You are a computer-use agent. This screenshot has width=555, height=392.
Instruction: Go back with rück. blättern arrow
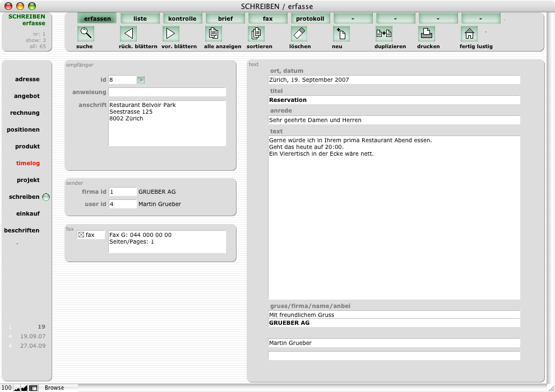pos(128,34)
